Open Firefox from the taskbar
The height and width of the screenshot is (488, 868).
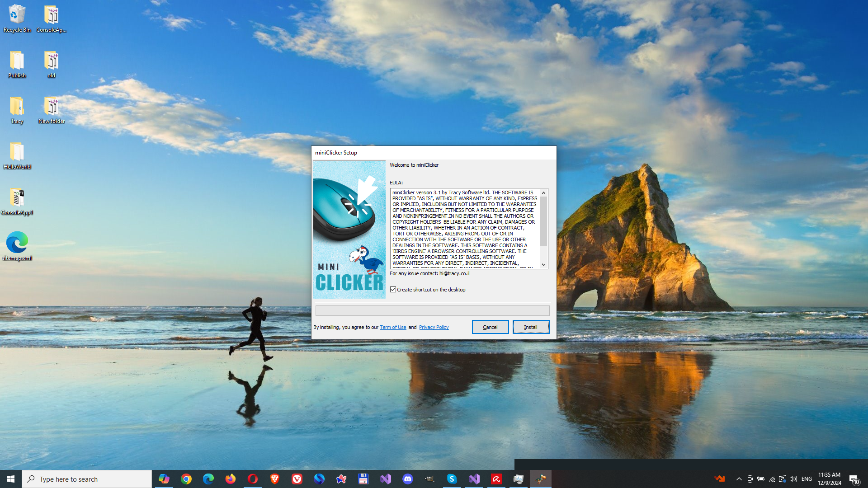(x=231, y=479)
